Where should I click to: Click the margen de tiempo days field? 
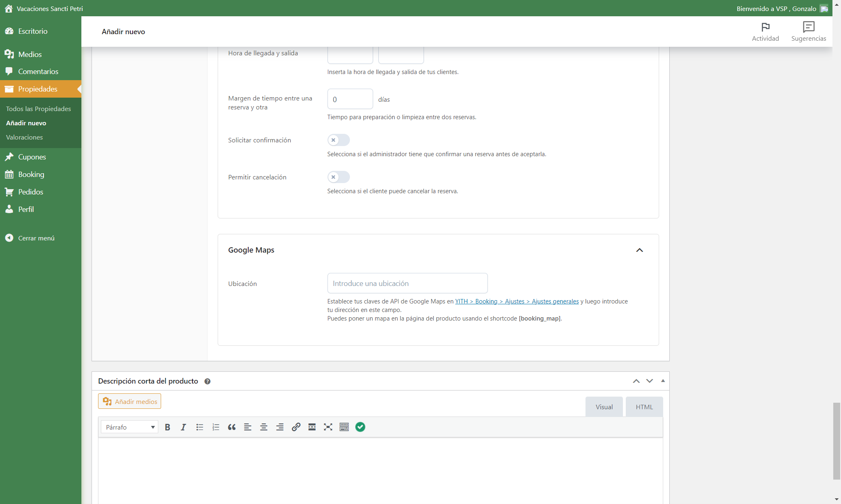(x=350, y=99)
